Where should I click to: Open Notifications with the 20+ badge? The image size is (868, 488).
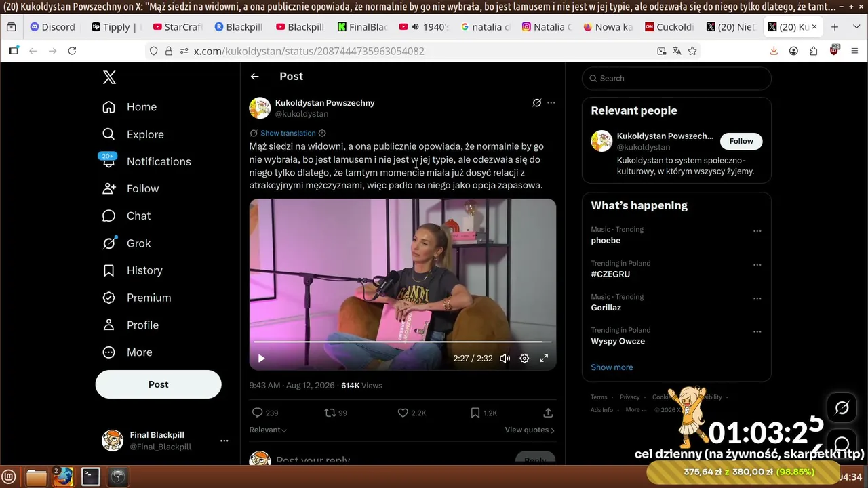click(x=146, y=161)
